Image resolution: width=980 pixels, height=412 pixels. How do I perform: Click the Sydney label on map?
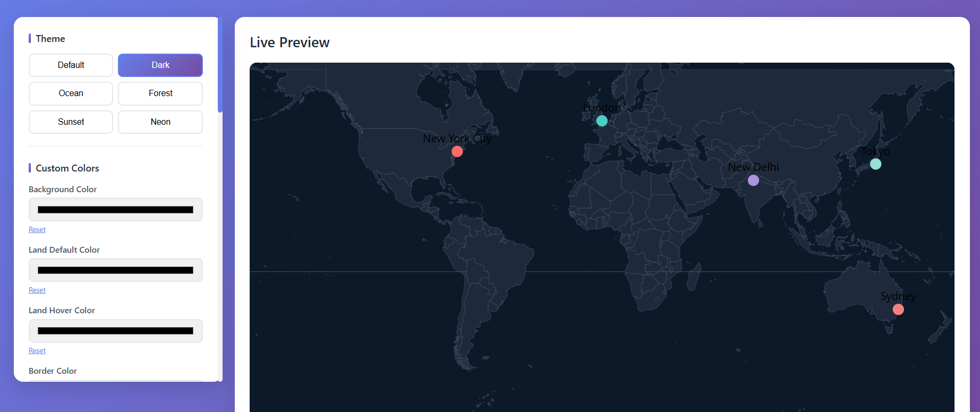click(898, 296)
